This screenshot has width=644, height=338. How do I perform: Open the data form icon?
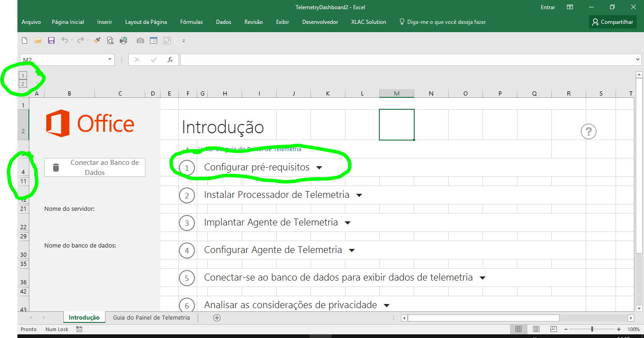[x=154, y=40]
